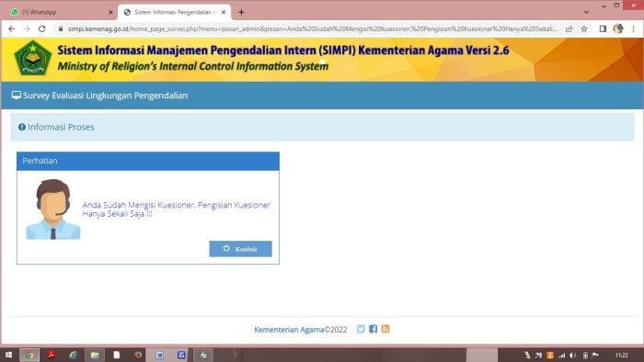
Task: Toggle the browser side panel
Action: coord(603,28)
